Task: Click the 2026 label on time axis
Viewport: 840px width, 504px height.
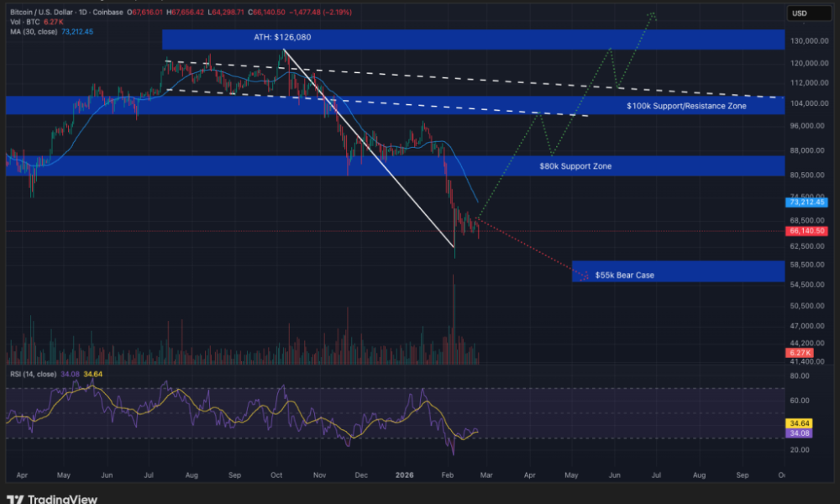Action: tap(403, 475)
